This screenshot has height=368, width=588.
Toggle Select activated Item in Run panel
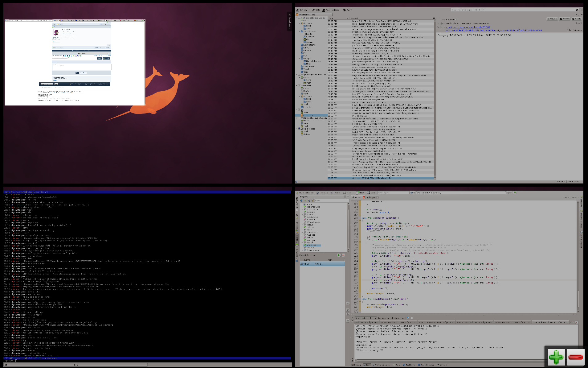click(365, 318)
